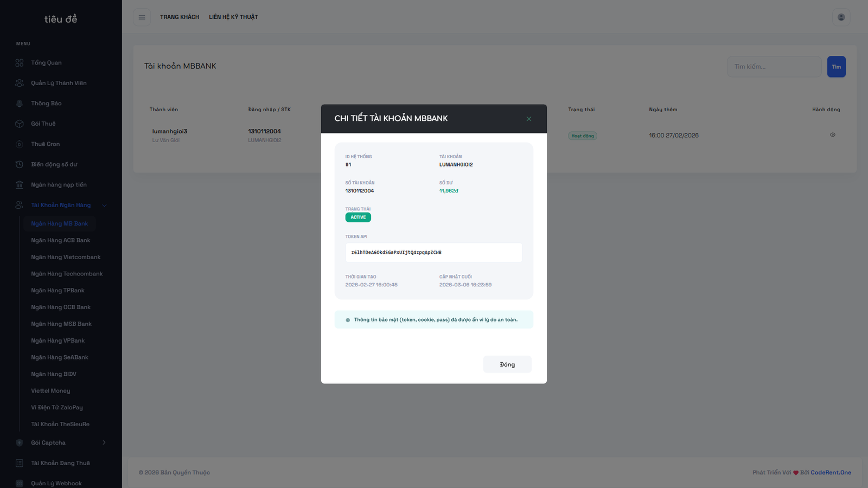Click the blue Tìm search button
The height and width of the screenshot is (488, 868).
836,67
